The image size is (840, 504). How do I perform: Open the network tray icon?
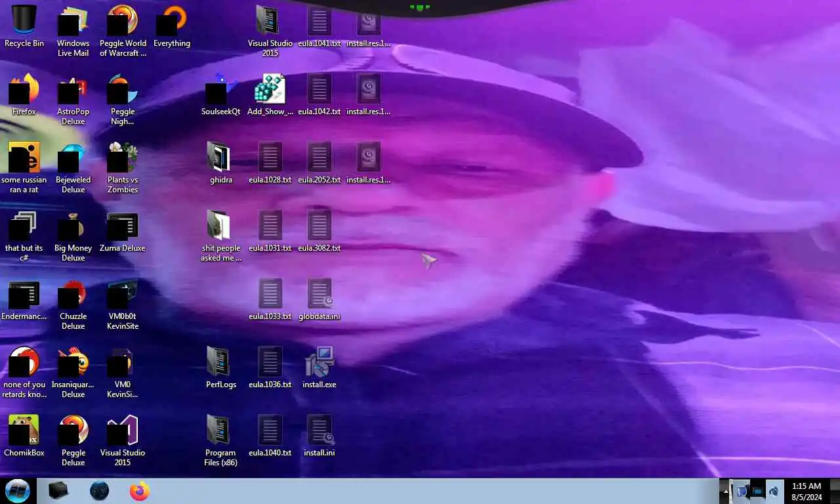click(758, 491)
